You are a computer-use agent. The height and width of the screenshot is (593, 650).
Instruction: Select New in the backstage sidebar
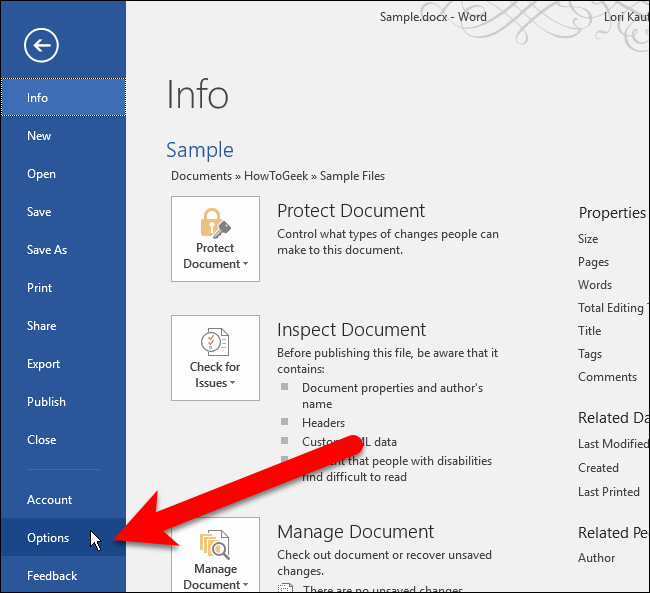(x=63, y=136)
